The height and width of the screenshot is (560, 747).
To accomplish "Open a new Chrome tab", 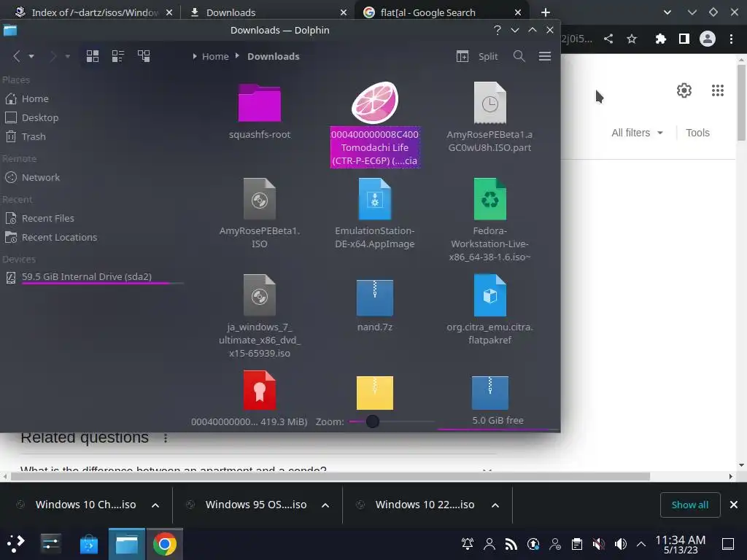I will 546,12.
